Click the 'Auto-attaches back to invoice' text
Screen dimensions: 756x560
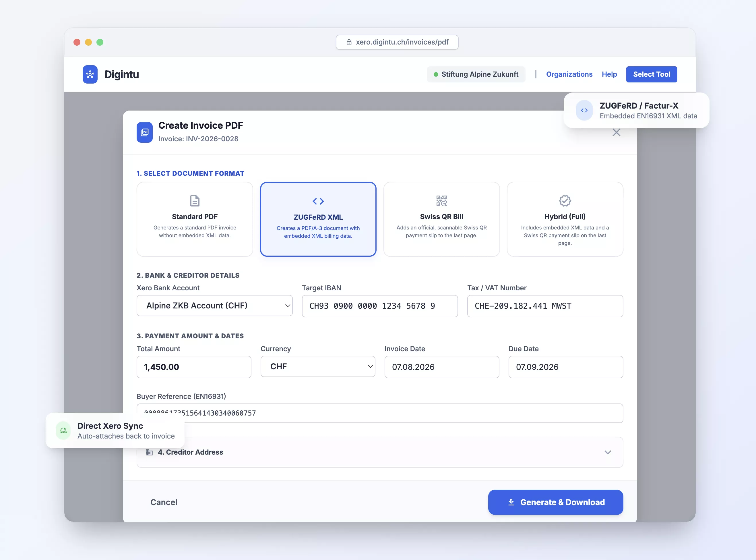(126, 436)
